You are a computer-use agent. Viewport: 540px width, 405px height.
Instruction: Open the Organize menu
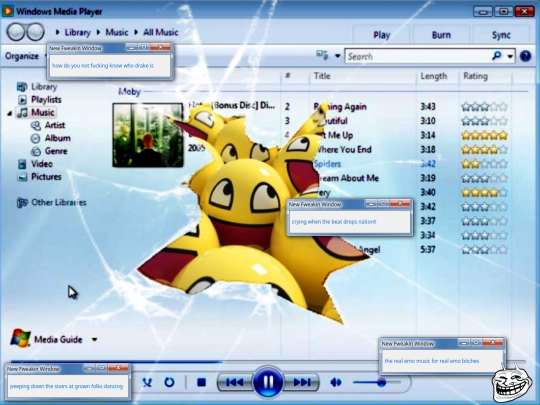22,56
